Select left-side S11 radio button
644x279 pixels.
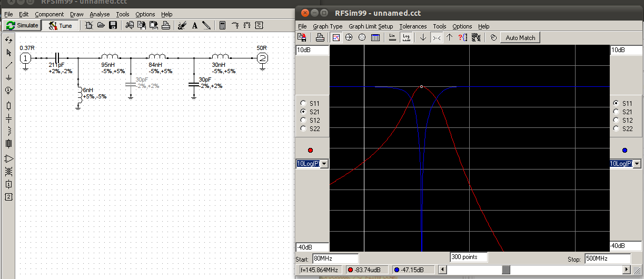[303, 103]
